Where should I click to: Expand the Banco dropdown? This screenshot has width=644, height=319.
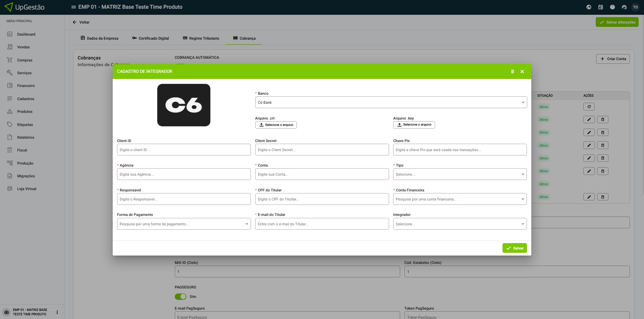391,102
